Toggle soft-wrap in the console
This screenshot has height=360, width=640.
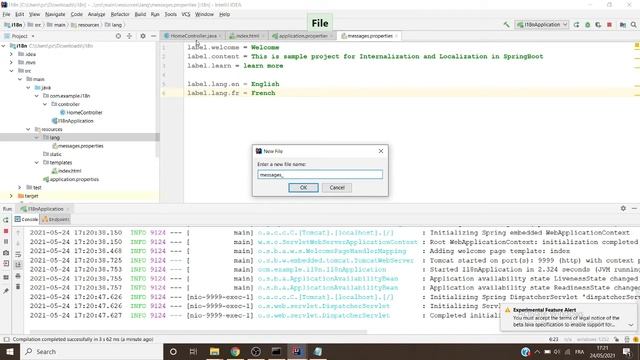18,254
